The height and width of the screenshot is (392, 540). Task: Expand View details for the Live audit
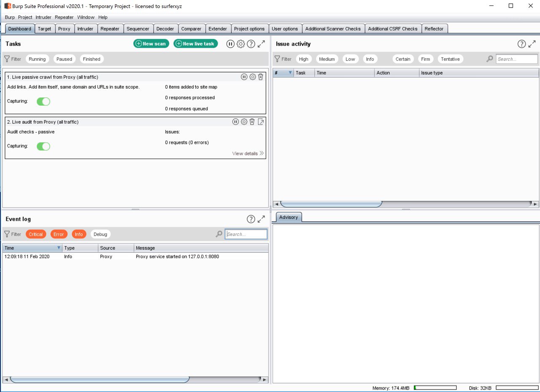(248, 154)
